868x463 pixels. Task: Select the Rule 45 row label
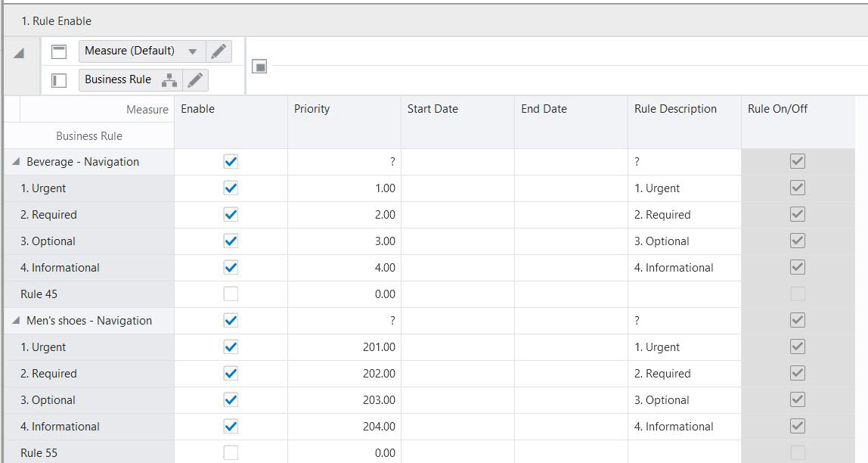[x=39, y=294]
